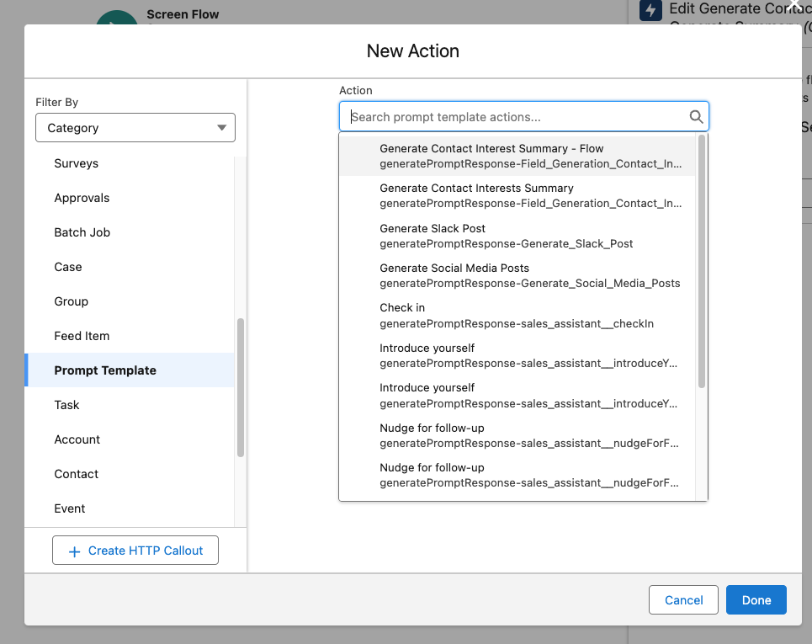Viewport: 812px width, 644px height.
Task: Pick the Case category
Action: (x=130, y=267)
